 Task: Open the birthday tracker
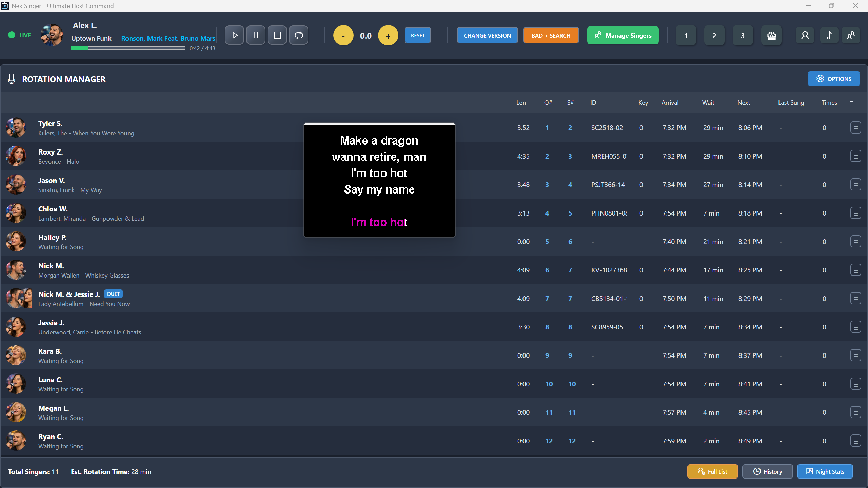pyautogui.click(x=771, y=35)
